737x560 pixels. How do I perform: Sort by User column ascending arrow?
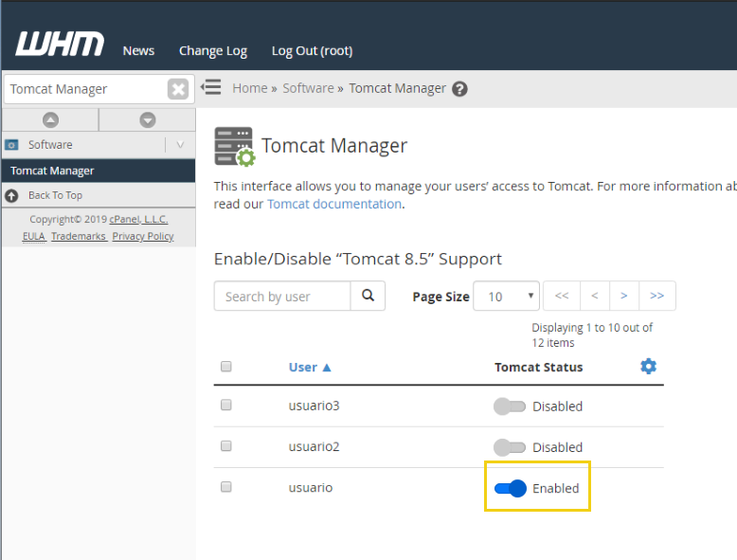(327, 368)
